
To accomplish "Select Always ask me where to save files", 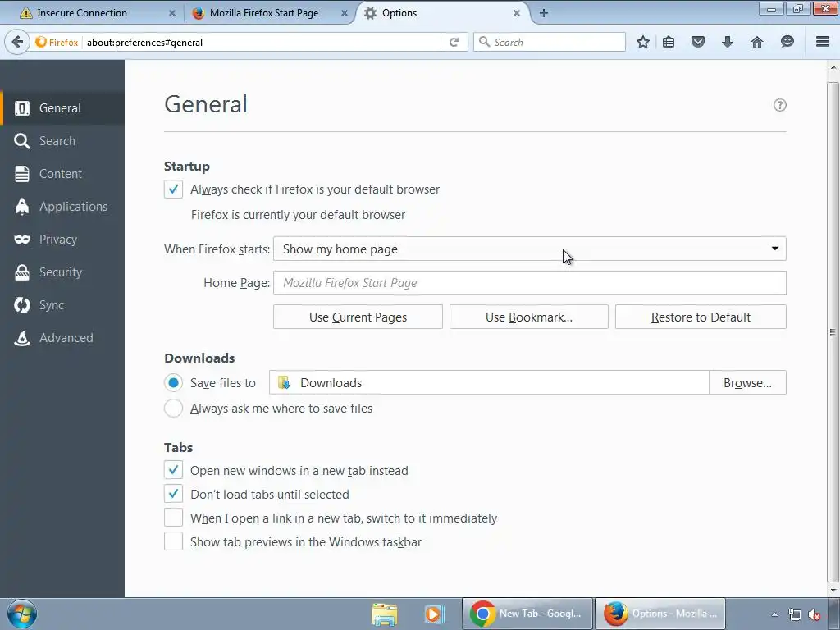I will click(x=173, y=409).
